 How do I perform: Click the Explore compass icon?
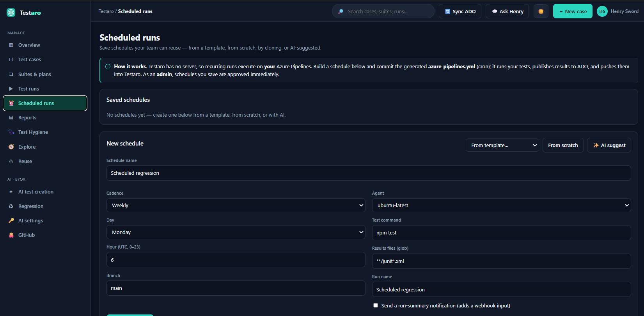tap(11, 147)
